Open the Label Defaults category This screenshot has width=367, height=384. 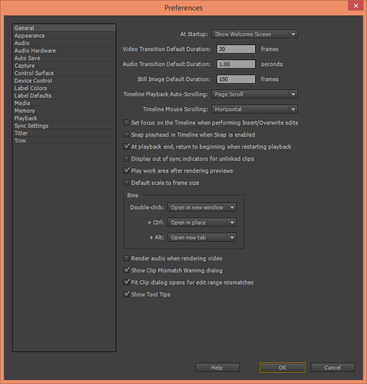point(64,96)
